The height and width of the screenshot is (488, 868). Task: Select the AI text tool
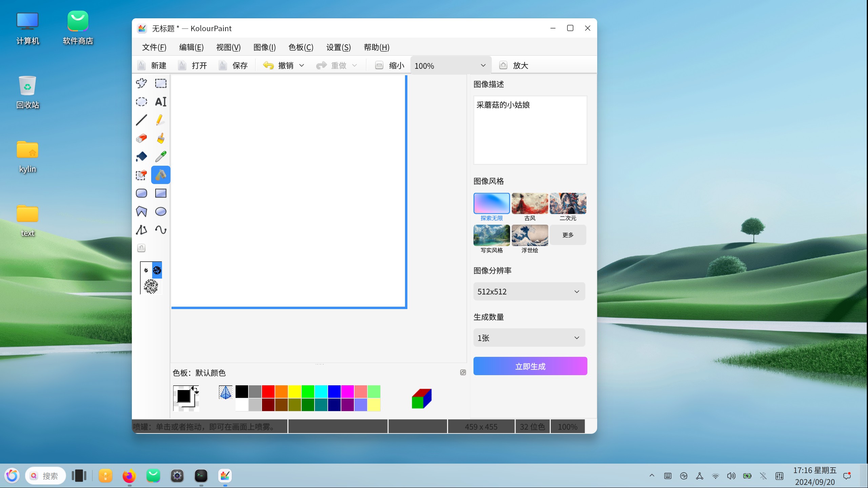tap(161, 102)
